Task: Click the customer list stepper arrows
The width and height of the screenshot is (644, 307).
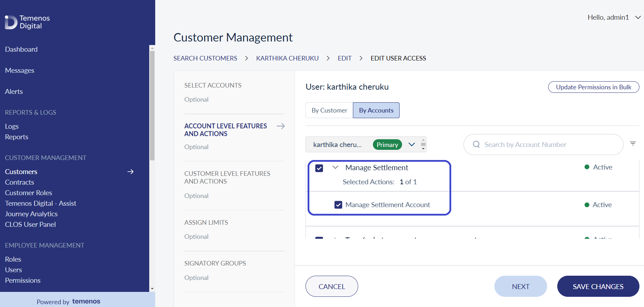Action: coord(423,144)
